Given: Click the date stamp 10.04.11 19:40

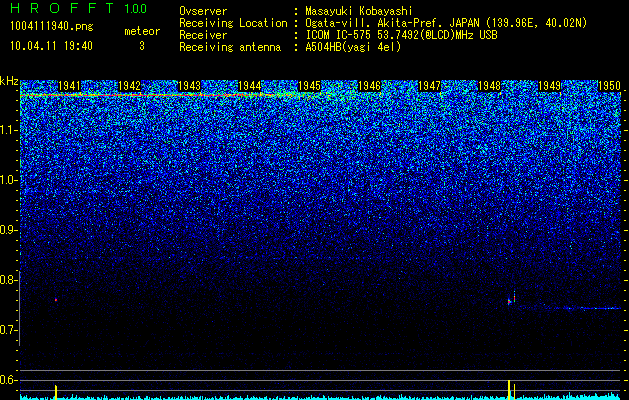Looking at the screenshot, I should click(x=51, y=46).
